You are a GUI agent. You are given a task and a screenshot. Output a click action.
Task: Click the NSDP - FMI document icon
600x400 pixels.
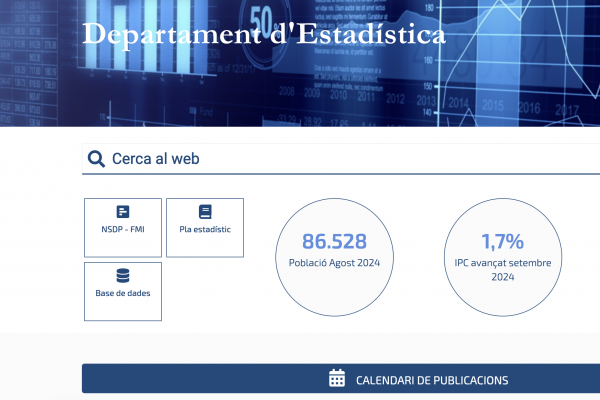pyautogui.click(x=123, y=212)
